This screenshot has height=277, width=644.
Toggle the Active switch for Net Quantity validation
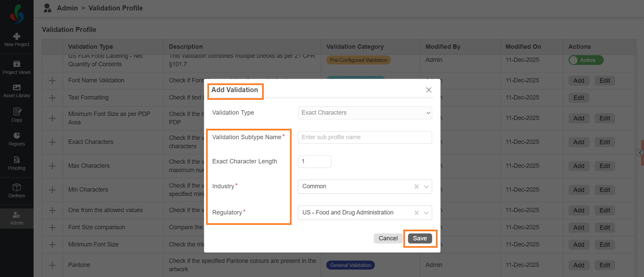[x=586, y=60]
